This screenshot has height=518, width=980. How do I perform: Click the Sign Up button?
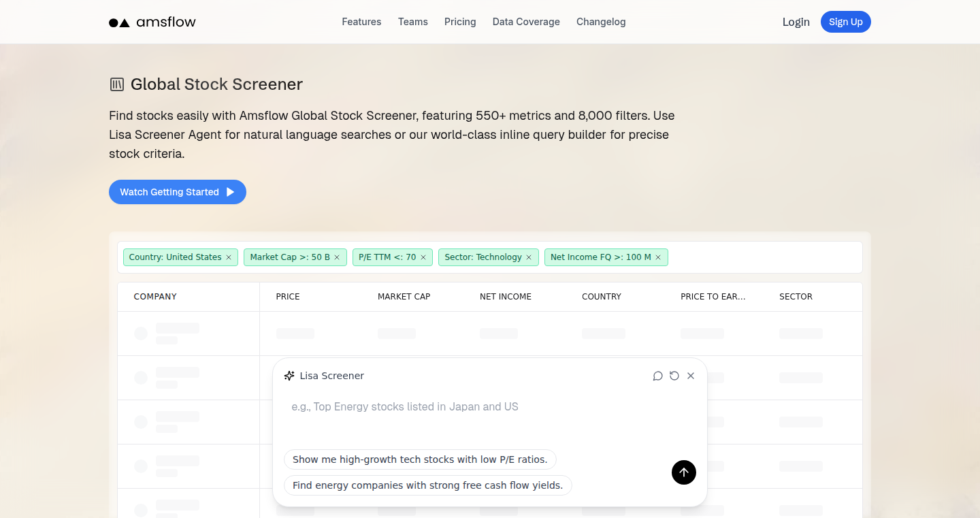tap(846, 22)
